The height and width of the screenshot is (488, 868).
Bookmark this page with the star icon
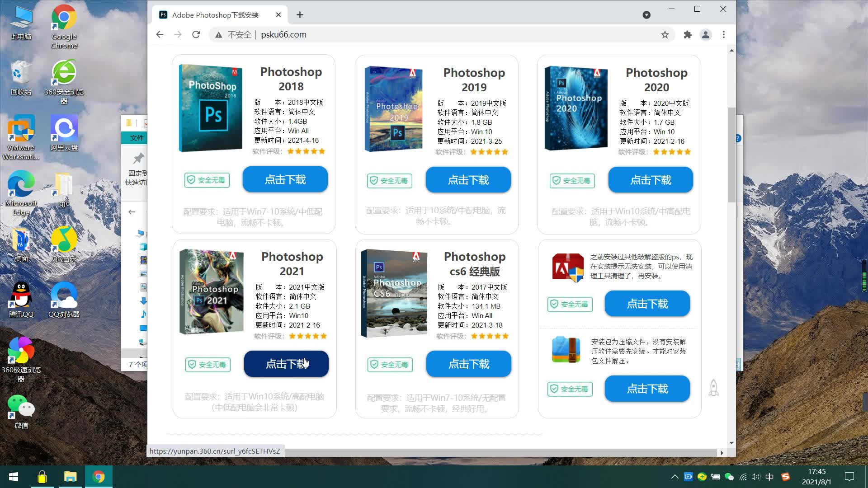click(x=665, y=35)
